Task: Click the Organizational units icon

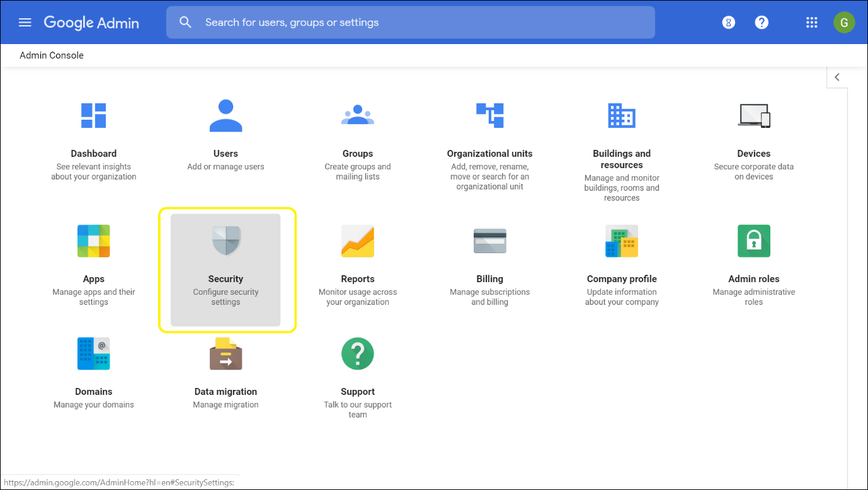Action: (x=489, y=115)
